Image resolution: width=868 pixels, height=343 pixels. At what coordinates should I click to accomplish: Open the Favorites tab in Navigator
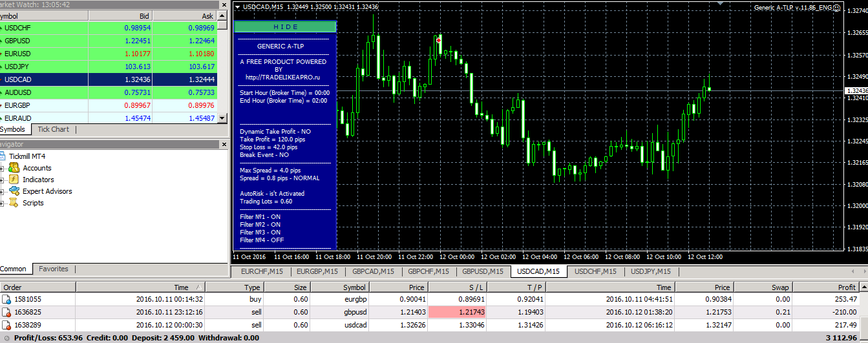(x=54, y=269)
